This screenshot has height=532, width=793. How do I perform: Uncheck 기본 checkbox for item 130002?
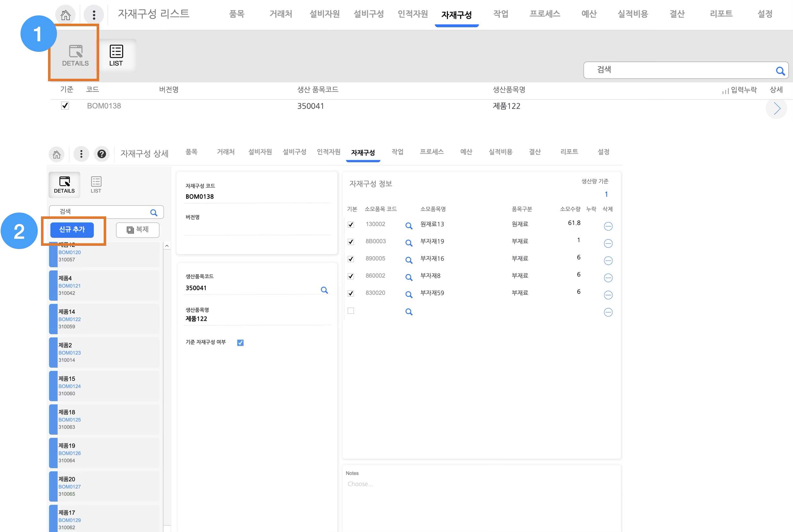coord(351,225)
